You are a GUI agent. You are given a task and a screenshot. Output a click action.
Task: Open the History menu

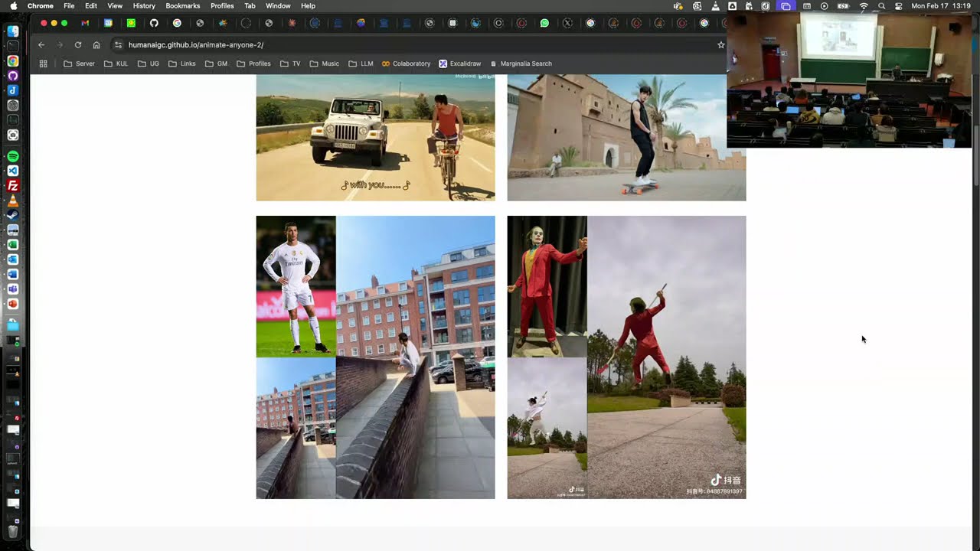click(x=144, y=5)
